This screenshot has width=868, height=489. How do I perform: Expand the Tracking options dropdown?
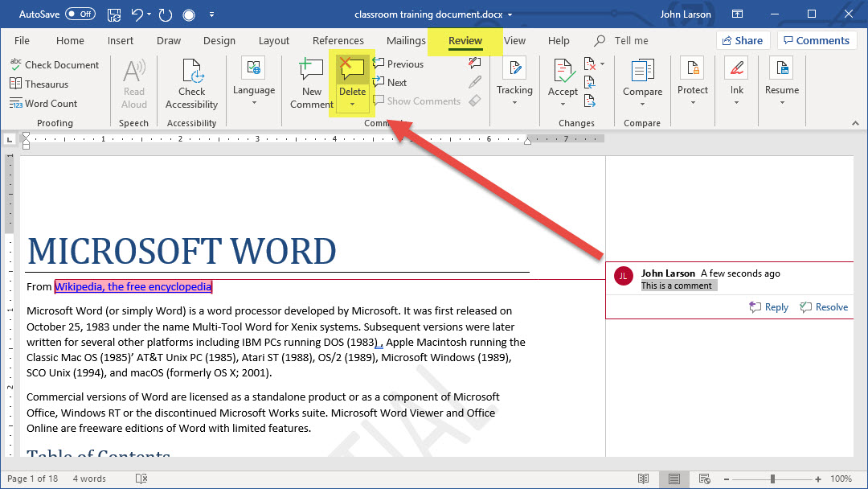[x=514, y=103]
